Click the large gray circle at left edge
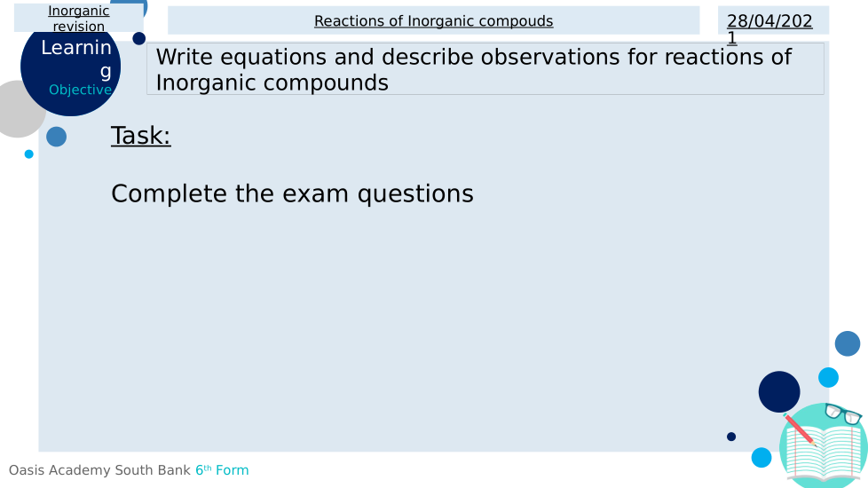 [x=16, y=109]
